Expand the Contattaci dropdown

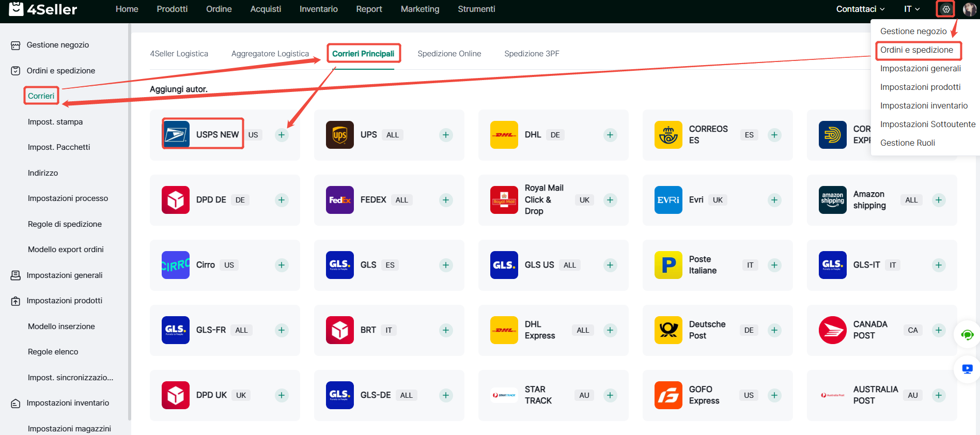[x=860, y=9]
